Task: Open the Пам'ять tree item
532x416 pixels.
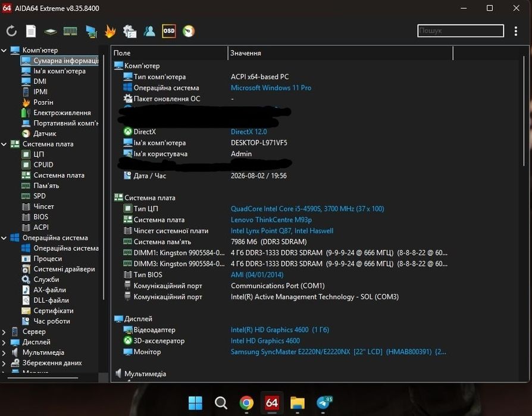Action: coord(40,186)
